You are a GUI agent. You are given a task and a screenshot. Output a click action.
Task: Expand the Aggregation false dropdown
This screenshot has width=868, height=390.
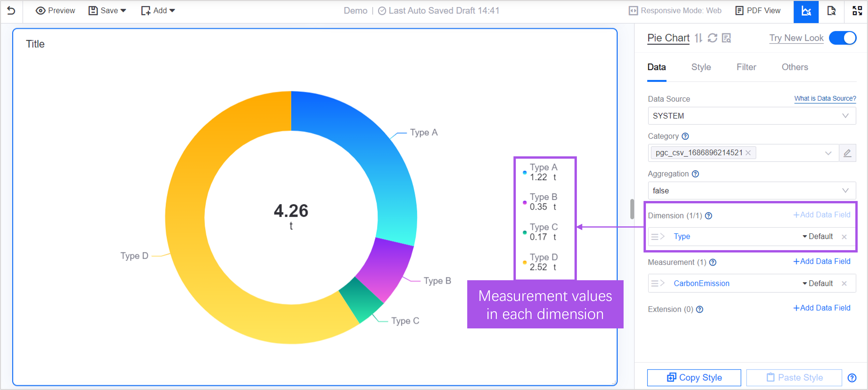(x=751, y=191)
